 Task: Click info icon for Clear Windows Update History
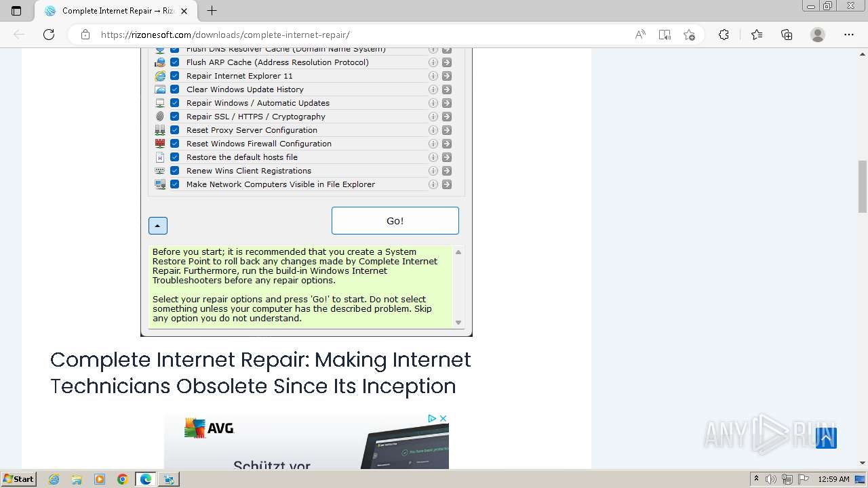pyautogui.click(x=433, y=89)
